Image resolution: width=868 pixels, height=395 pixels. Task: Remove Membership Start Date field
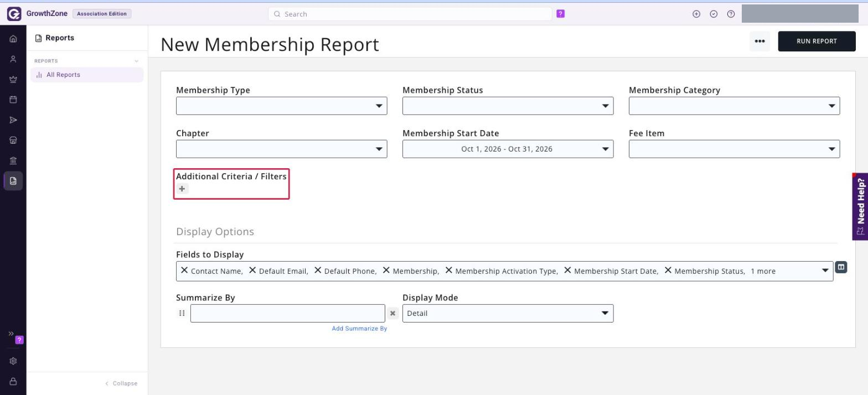(x=568, y=271)
